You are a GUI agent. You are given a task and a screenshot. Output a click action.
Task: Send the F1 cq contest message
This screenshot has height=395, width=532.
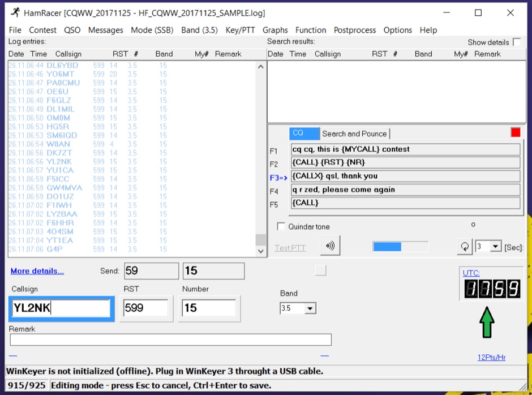pos(405,149)
